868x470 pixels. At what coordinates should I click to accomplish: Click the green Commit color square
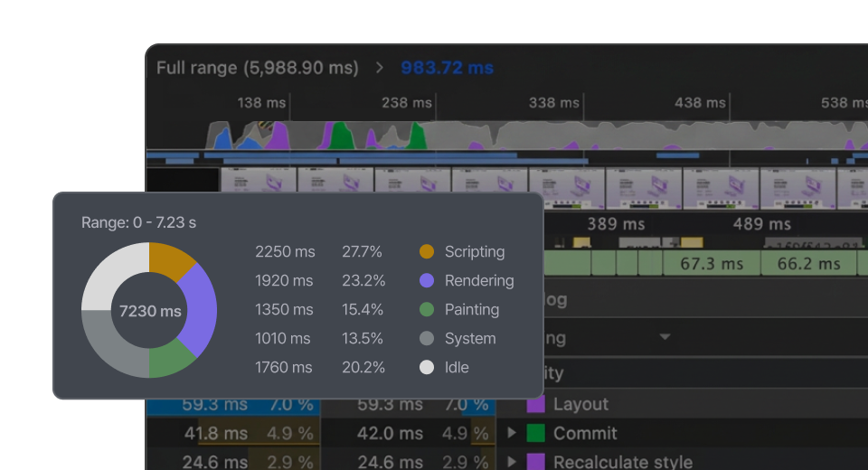(x=535, y=433)
